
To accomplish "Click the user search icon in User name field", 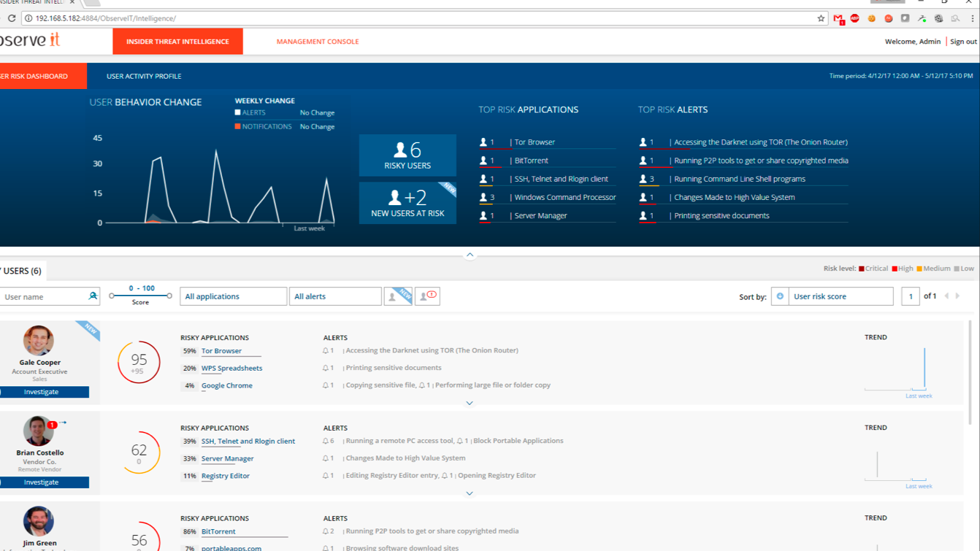I will click(x=93, y=296).
